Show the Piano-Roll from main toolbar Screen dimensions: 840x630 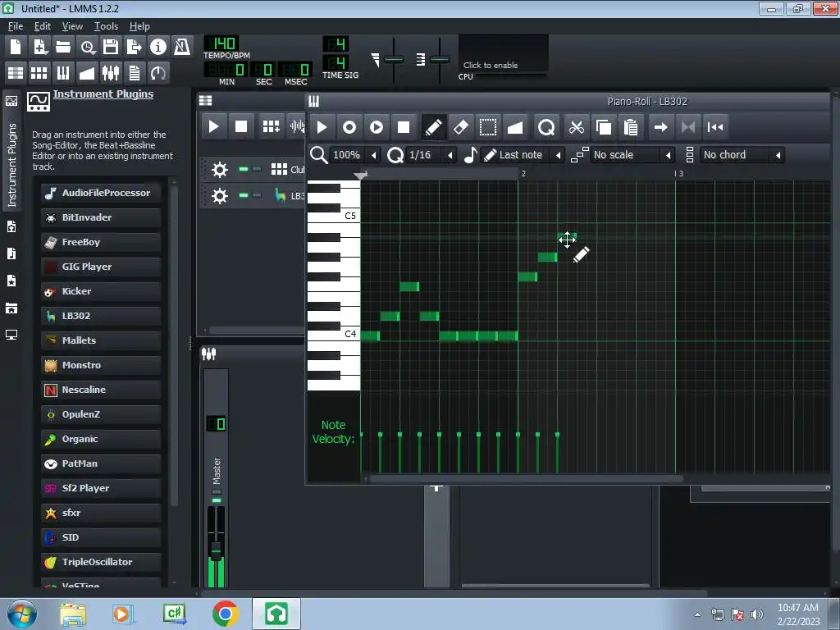pos(63,72)
